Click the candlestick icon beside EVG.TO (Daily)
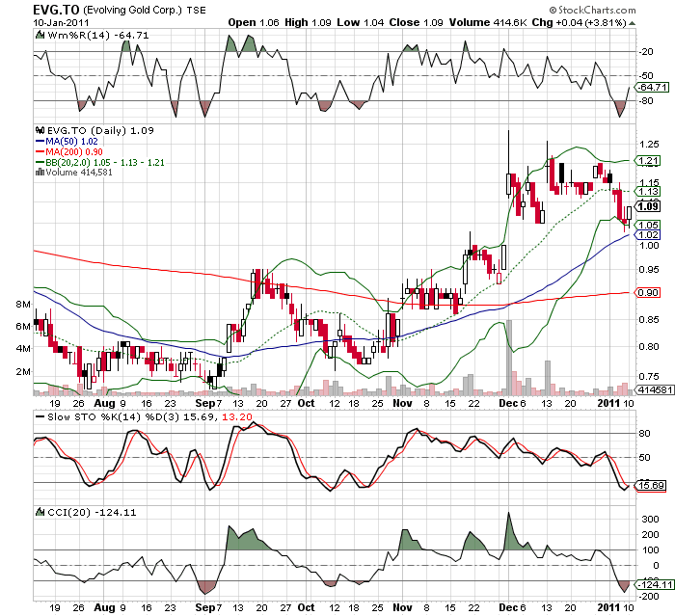 pyautogui.click(x=40, y=130)
